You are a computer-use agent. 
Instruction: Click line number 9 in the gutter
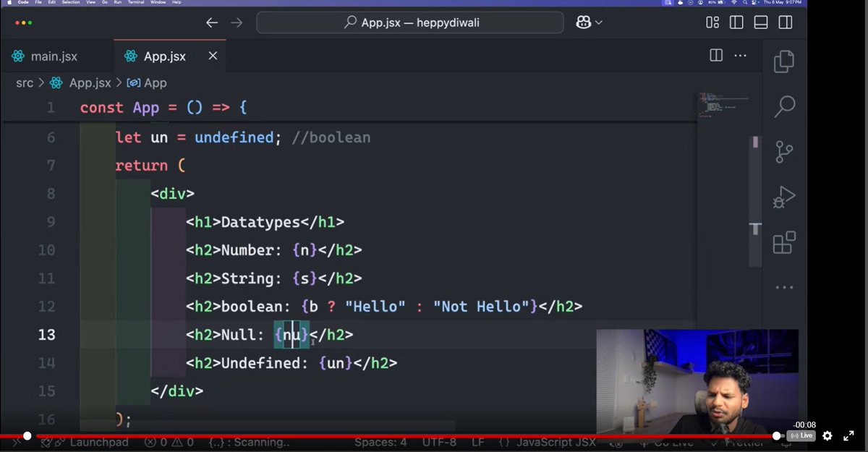coord(50,222)
